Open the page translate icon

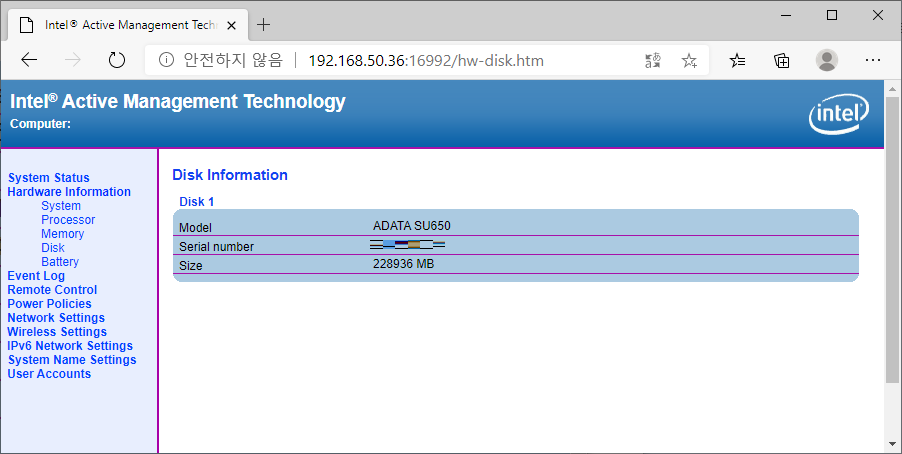(x=653, y=60)
